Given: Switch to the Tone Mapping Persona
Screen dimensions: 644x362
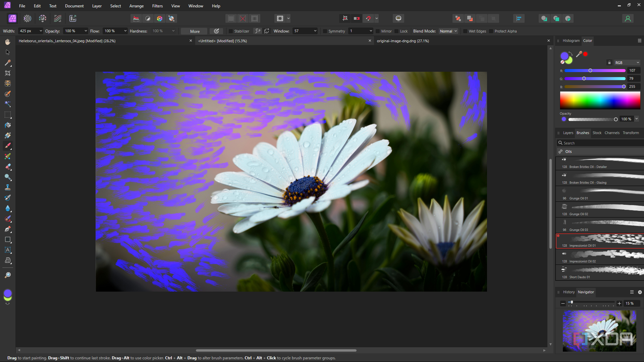Looking at the screenshot, I should (58, 18).
